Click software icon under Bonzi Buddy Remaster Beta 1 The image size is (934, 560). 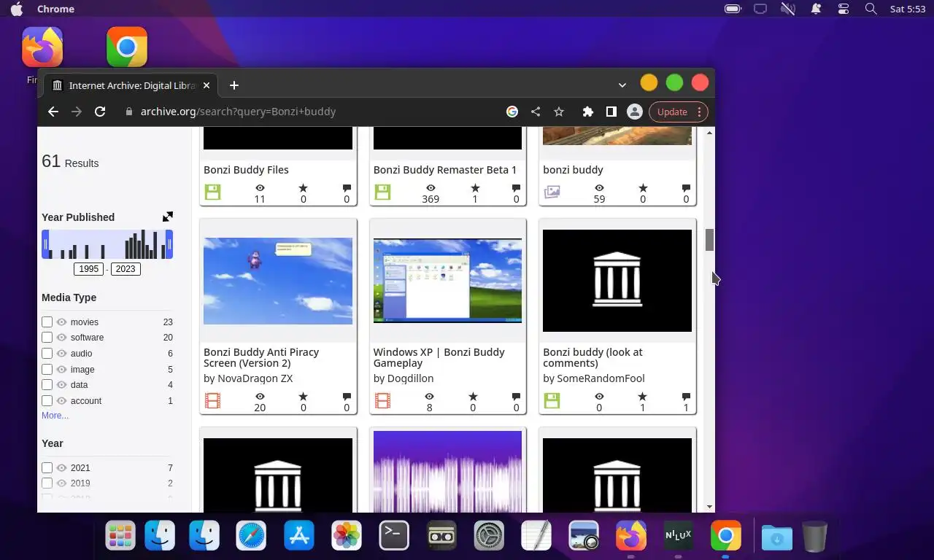pos(382,192)
